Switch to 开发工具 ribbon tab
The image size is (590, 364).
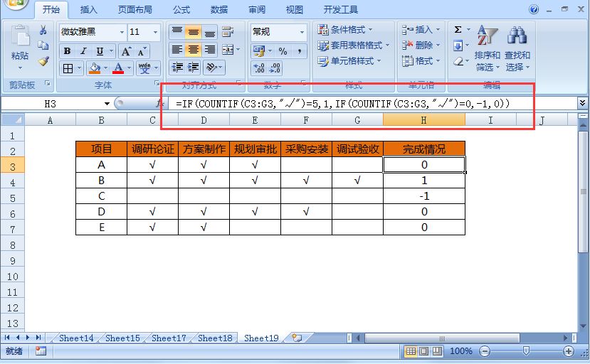[340, 9]
